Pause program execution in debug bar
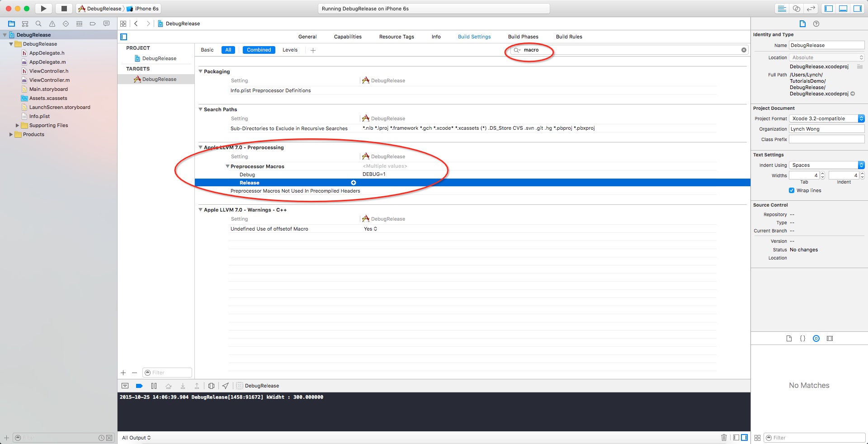The image size is (868, 444). pos(154,386)
